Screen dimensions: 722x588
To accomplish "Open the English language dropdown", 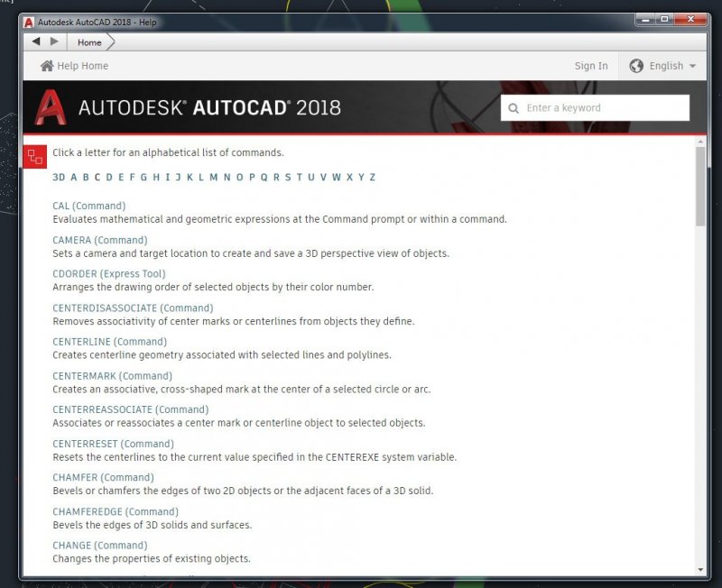I will pyautogui.click(x=662, y=66).
